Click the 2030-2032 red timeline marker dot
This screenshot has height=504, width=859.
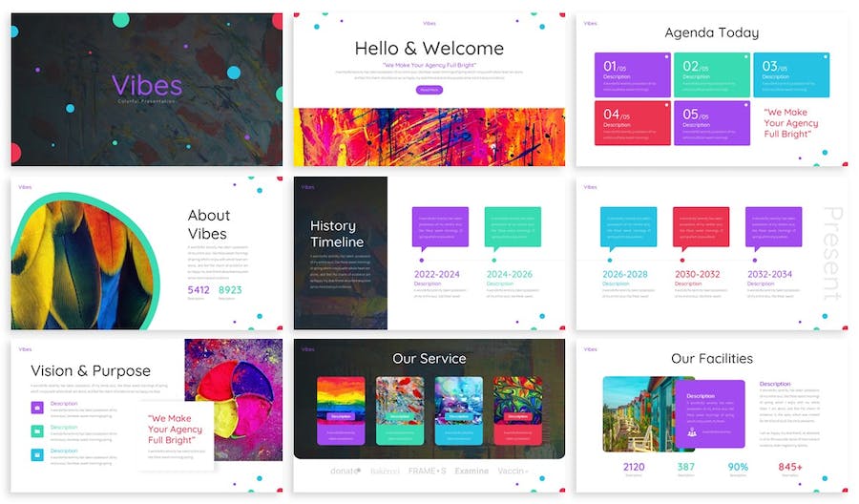tap(681, 260)
